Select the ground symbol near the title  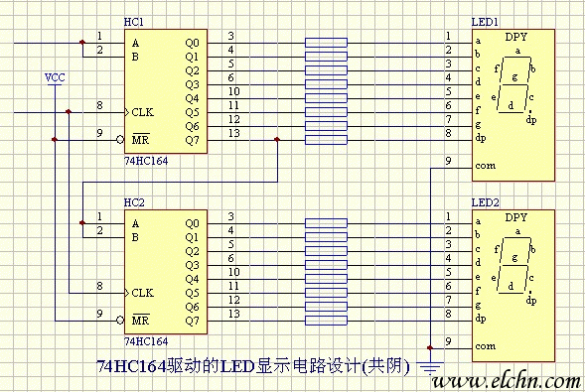click(x=430, y=367)
